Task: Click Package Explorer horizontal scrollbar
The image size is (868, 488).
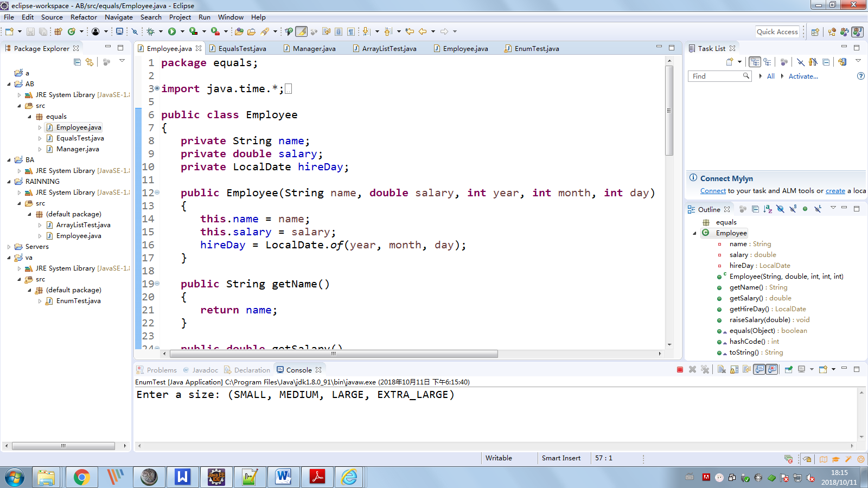Action: [63, 446]
